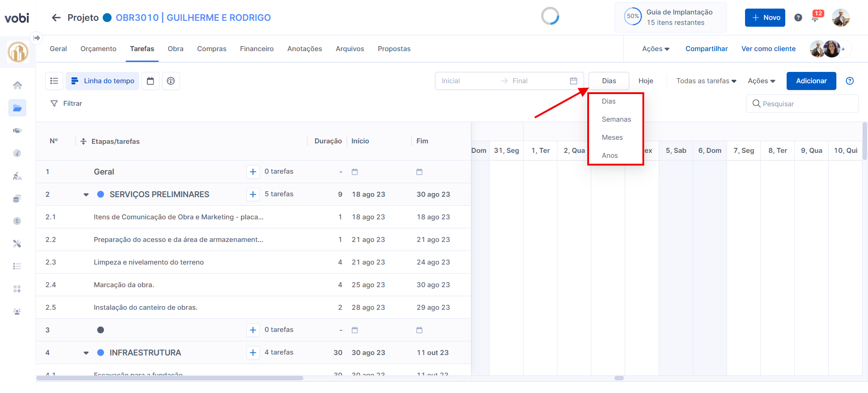Switch to the Propostas tab
This screenshot has height=393, width=868.
[x=394, y=49]
